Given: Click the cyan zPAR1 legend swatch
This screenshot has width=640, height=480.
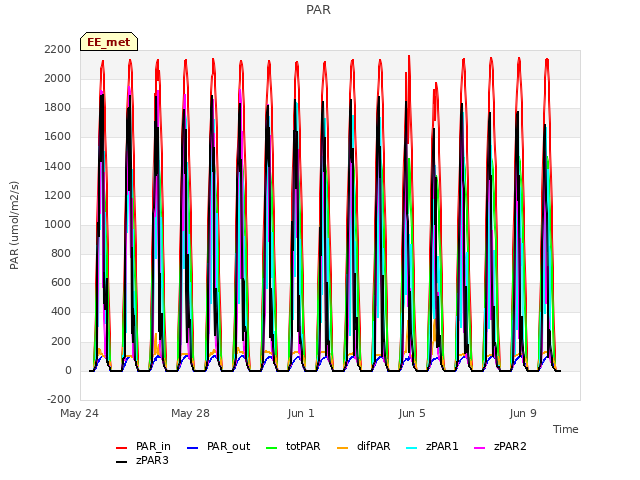Looking at the screenshot, I should (x=412, y=448).
